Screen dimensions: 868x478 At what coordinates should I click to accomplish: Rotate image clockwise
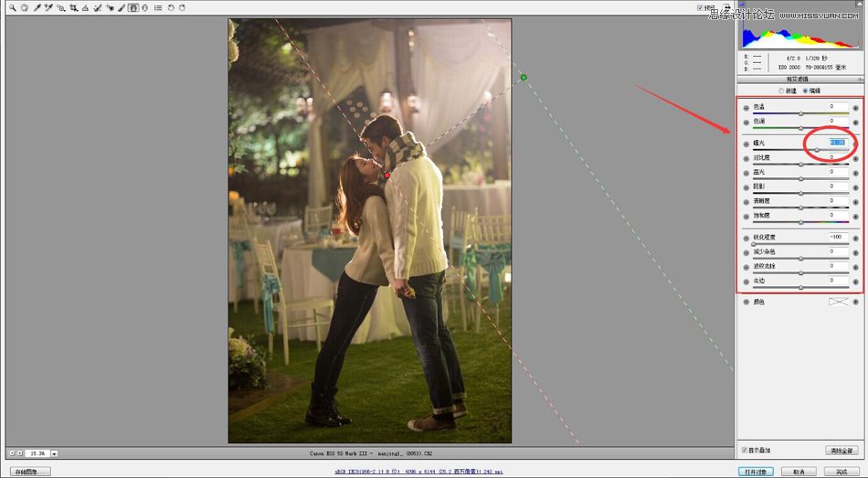[182, 7]
